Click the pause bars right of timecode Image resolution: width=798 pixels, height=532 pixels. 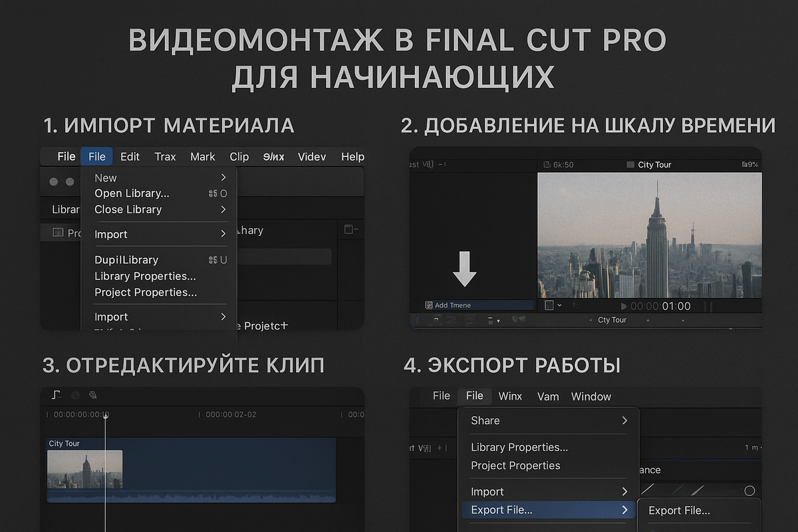[x=708, y=307]
